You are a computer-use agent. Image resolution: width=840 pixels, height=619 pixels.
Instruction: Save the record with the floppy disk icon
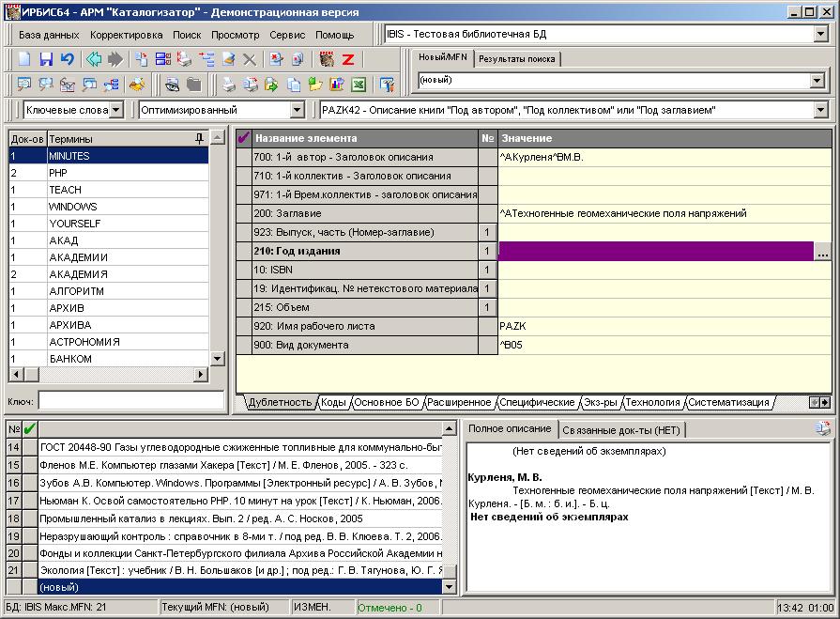coord(46,59)
